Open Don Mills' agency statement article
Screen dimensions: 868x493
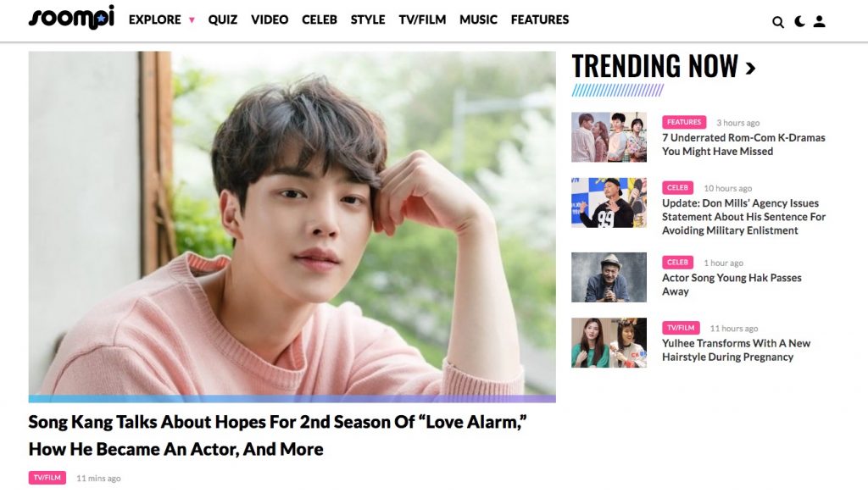pyautogui.click(x=744, y=217)
